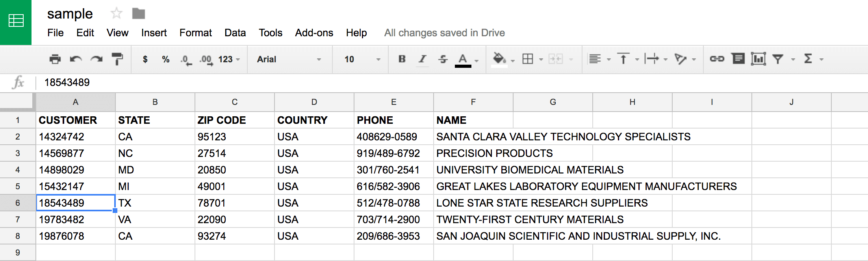Screen dimensions: 868x261
Task: Open the Data menu
Action: click(x=235, y=33)
